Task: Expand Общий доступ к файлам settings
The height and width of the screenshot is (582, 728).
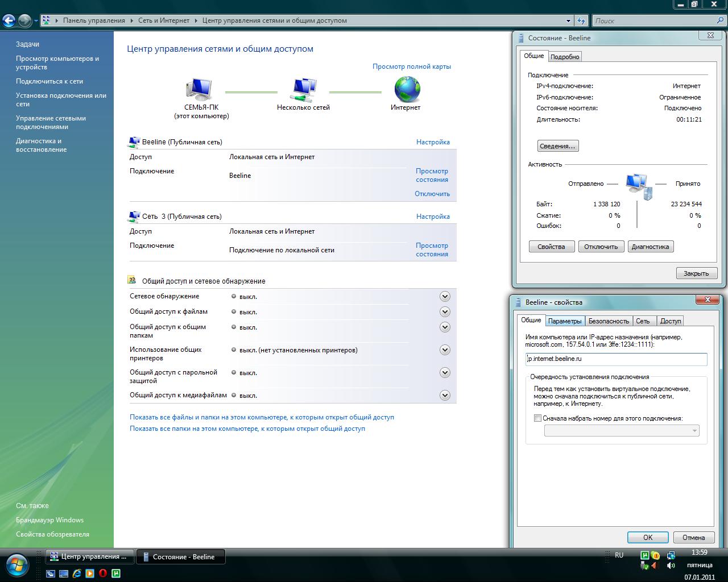Action: [445, 312]
